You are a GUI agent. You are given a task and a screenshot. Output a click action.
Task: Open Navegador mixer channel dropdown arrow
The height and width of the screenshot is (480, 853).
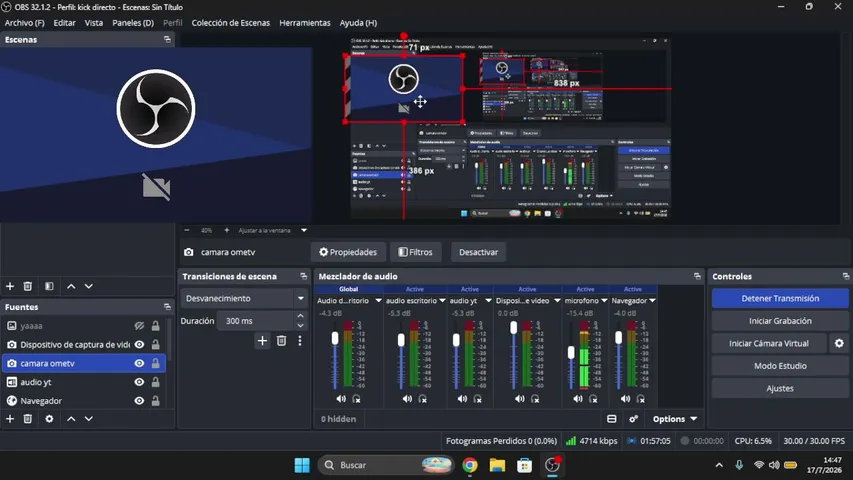coord(652,300)
